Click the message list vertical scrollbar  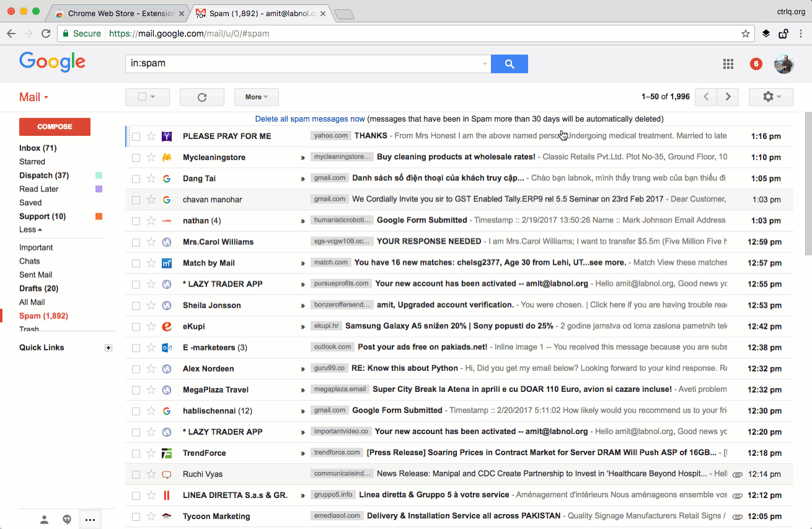pos(808,184)
